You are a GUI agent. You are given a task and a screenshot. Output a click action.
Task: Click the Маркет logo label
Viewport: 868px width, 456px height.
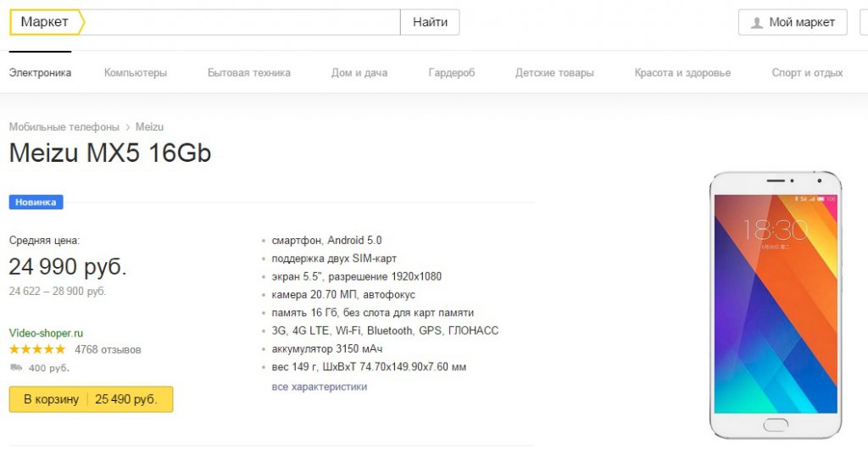tap(46, 22)
